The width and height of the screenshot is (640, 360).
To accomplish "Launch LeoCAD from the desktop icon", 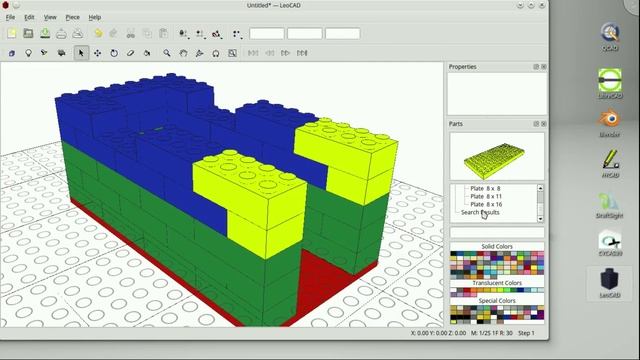I will pyautogui.click(x=610, y=283).
